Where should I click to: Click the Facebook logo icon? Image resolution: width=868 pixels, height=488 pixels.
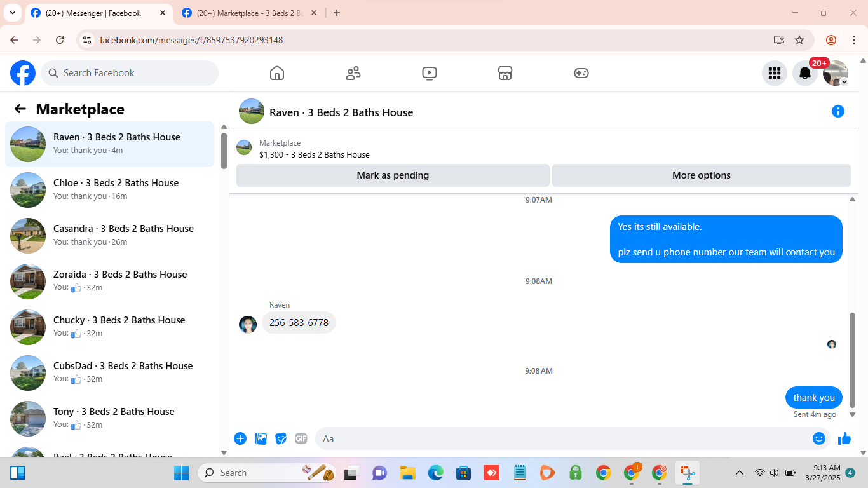click(x=23, y=73)
